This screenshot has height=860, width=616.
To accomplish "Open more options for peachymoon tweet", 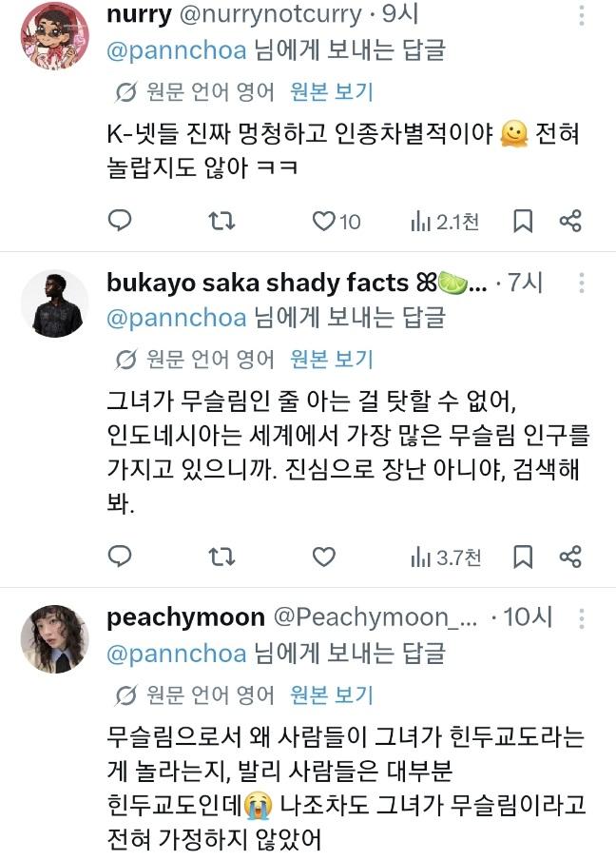I will [582, 618].
